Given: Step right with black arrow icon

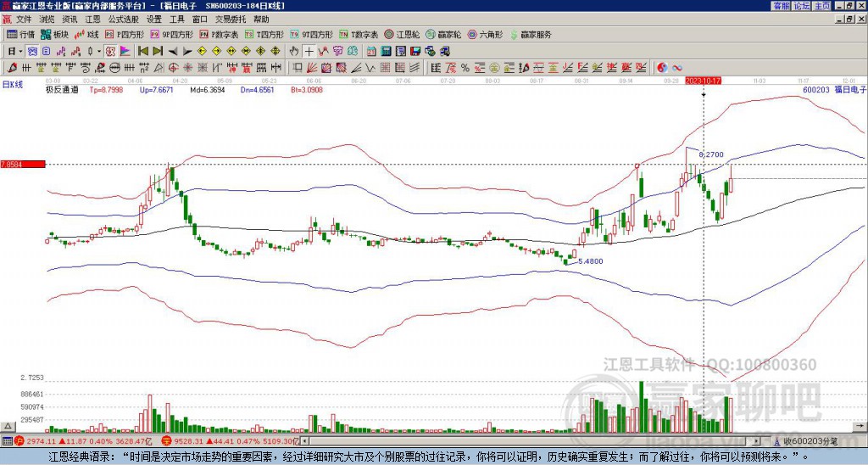Looking at the screenshot, I should (x=187, y=52).
